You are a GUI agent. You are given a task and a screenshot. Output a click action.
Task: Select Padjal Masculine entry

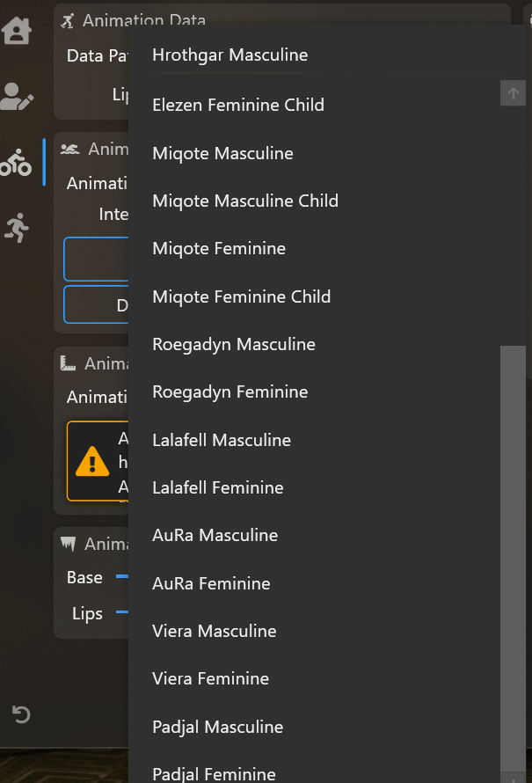click(x=217, y=727)
